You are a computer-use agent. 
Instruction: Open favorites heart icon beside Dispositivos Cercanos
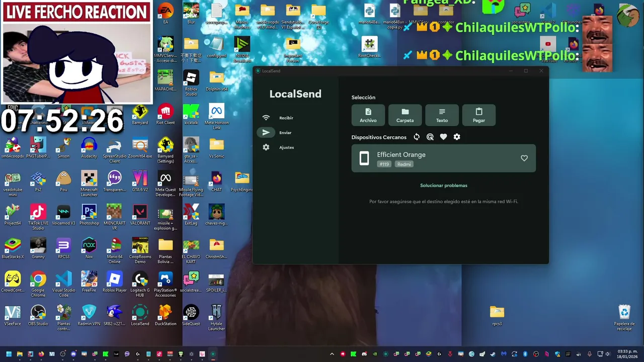tap(443, 137)
